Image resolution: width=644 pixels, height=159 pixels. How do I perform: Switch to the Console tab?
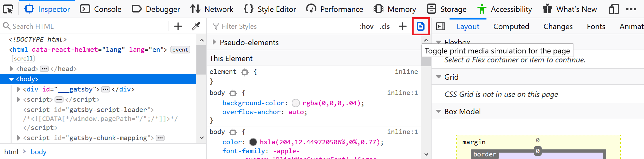(x=101, y=9)
